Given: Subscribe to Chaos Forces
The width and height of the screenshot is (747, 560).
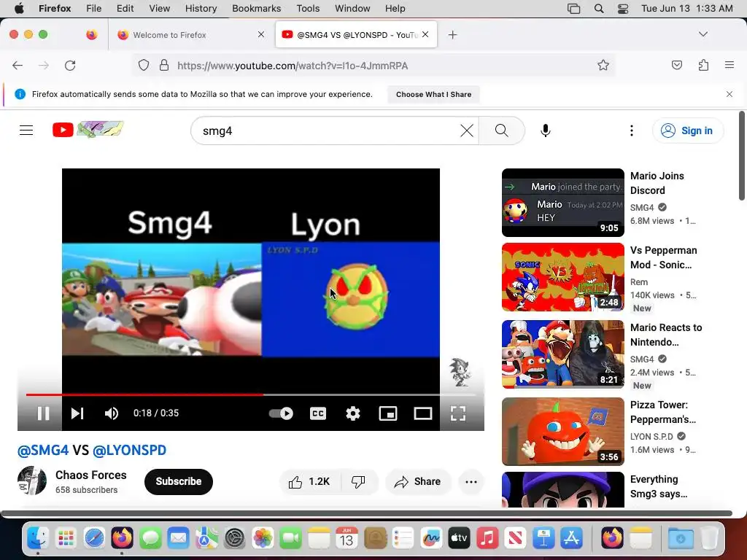Looking at the screenshot, I should click(179, 481).
